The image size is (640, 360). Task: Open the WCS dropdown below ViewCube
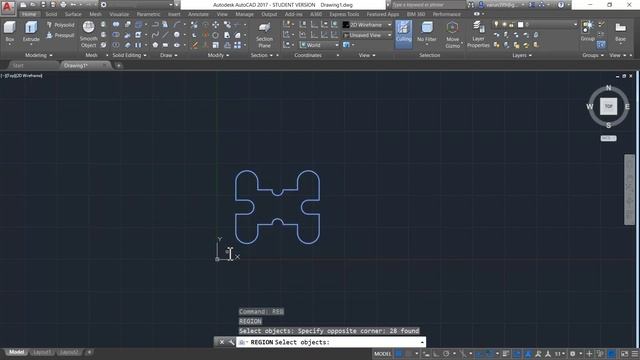608,138
